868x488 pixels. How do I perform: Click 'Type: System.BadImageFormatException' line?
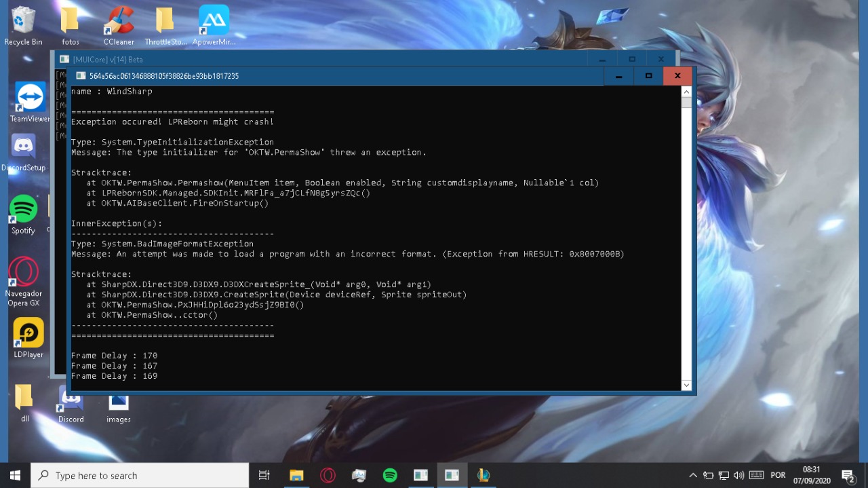coord(162,244)
